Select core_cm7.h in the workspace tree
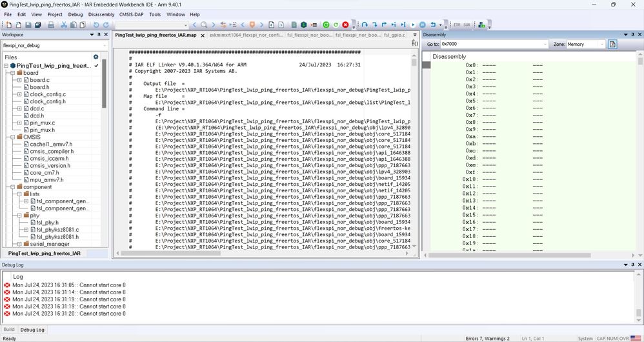Image resolution: width=644 pixels, height=342 pixels. pos(45,173)
